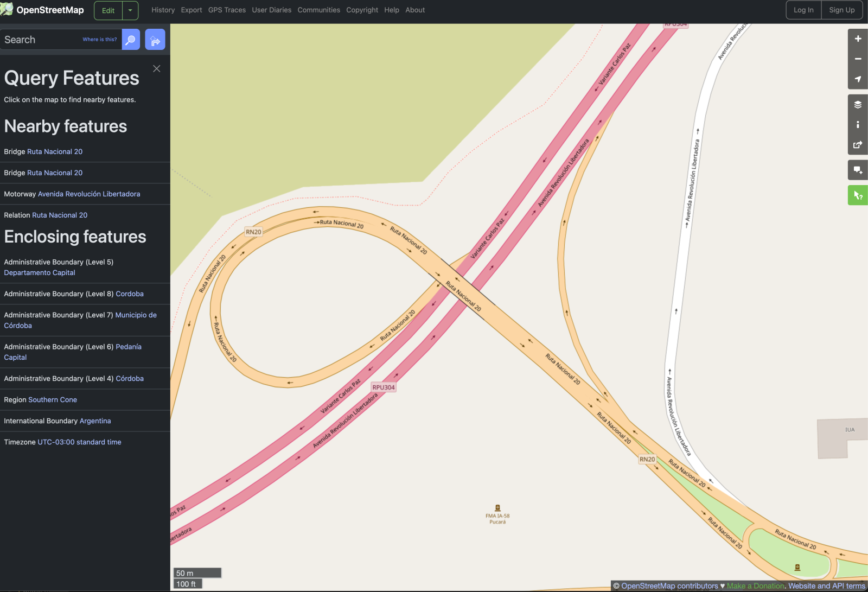Open the map key info panel
This screenshot has width=868, height=592.
pyautogui.click(x=858, y=125)
